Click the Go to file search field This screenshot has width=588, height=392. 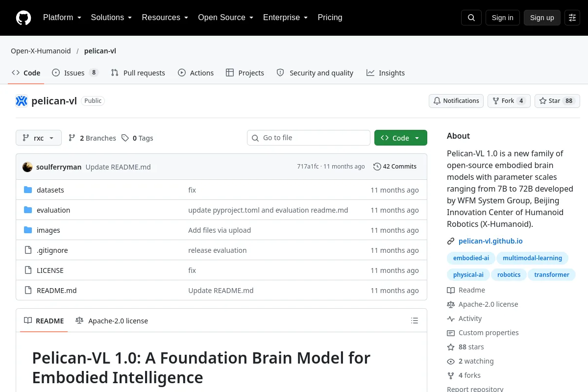pyautogui.click(x=309, y=138)
